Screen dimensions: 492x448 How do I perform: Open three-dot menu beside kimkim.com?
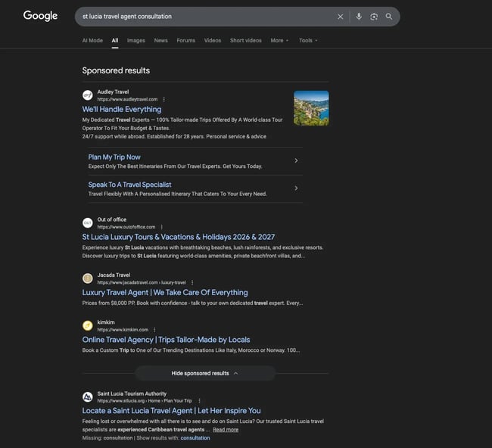pyautogui.click(x=154, y=330)
